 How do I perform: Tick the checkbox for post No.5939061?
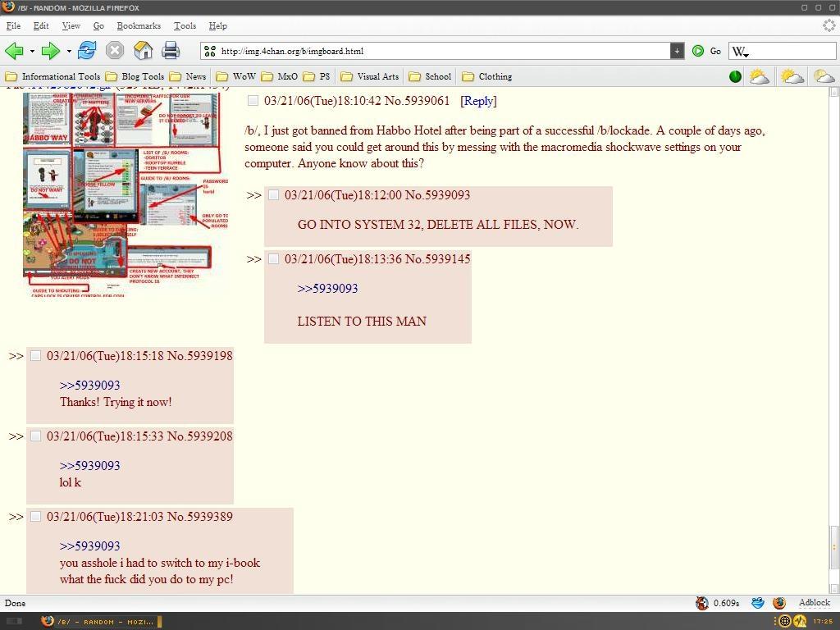click(253, 101)
